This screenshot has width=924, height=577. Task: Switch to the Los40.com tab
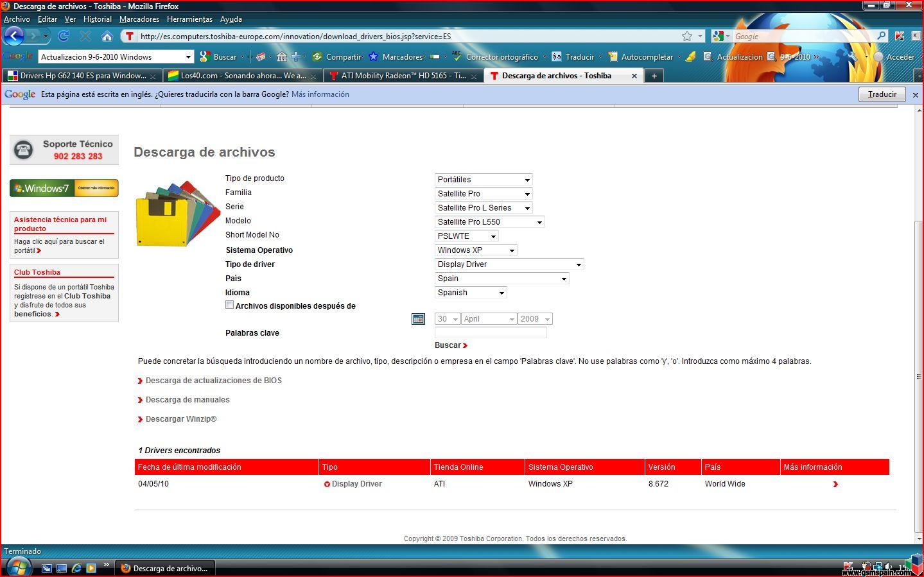tap(242, 76)
